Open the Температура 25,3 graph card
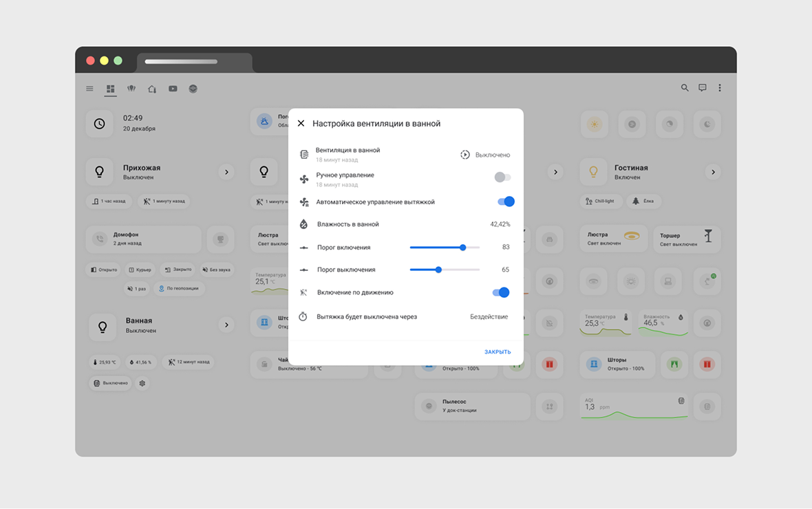 (606, 323)
